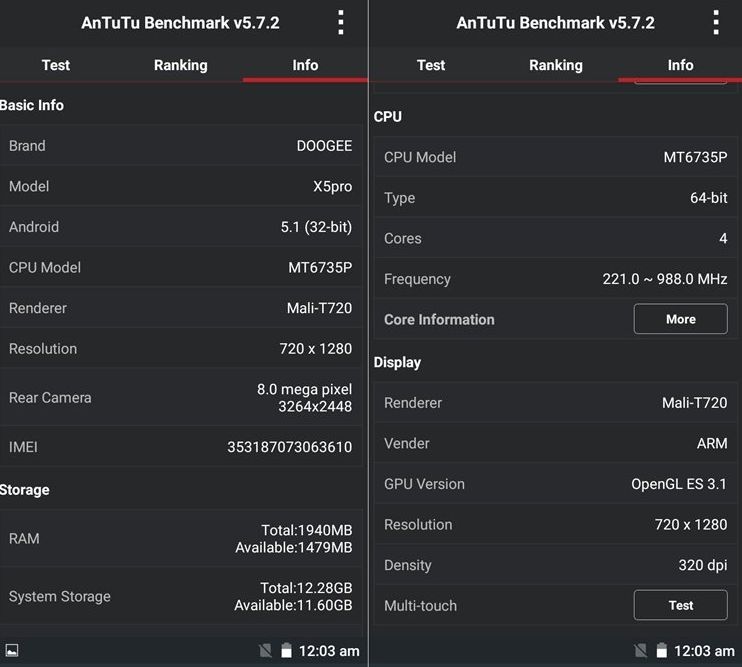The height and width of the screenshot is (667, 742).
Task: Select the Frequency row under CPU
Action: [x=556, y=279]
